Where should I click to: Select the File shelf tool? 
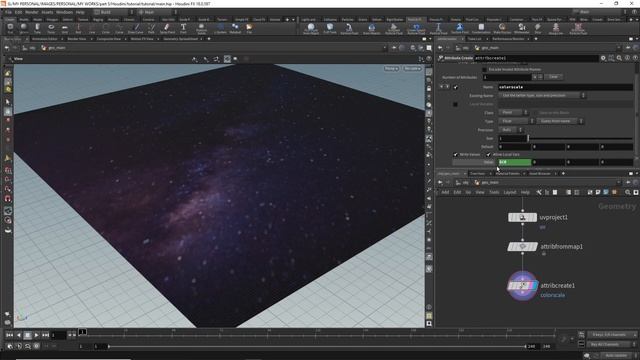(249, 28)
